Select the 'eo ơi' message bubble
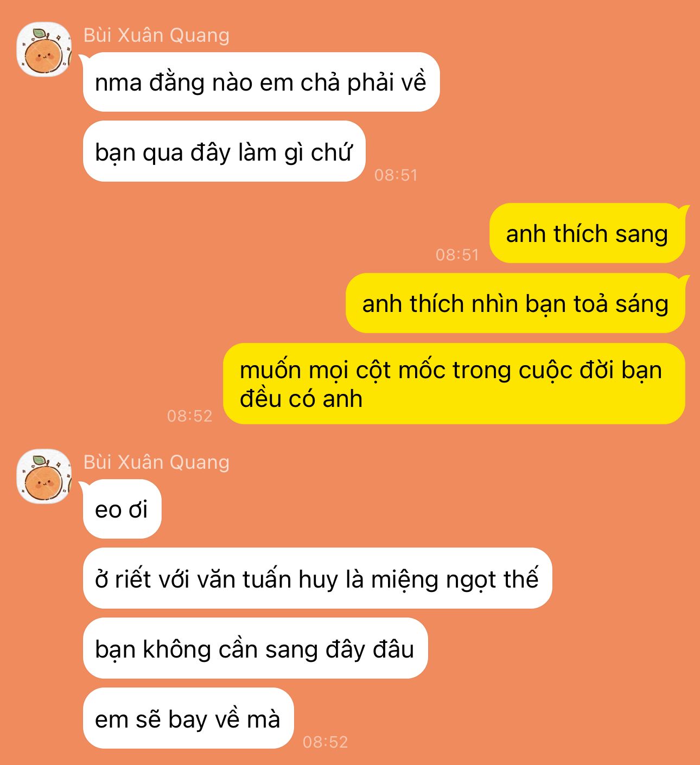Viewport: 700px width, 765px height. tap(122, 509)
